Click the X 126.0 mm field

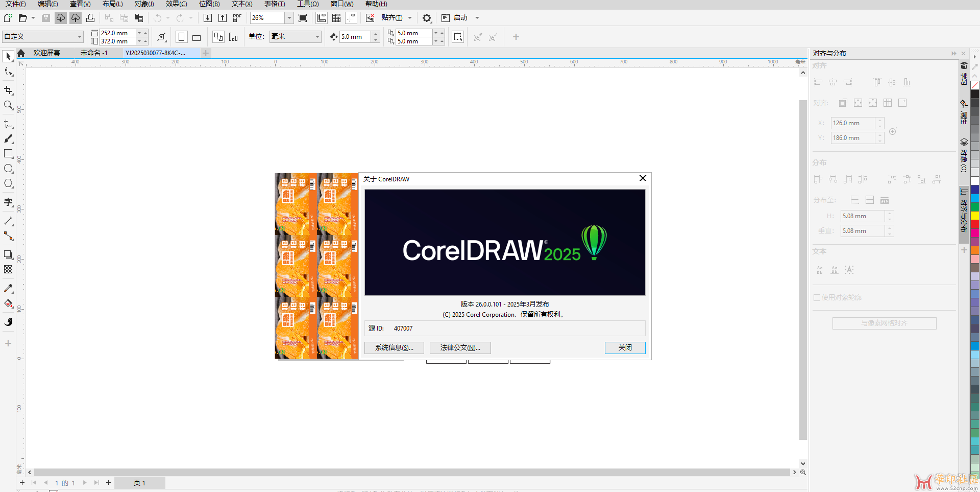pos(853,123)
